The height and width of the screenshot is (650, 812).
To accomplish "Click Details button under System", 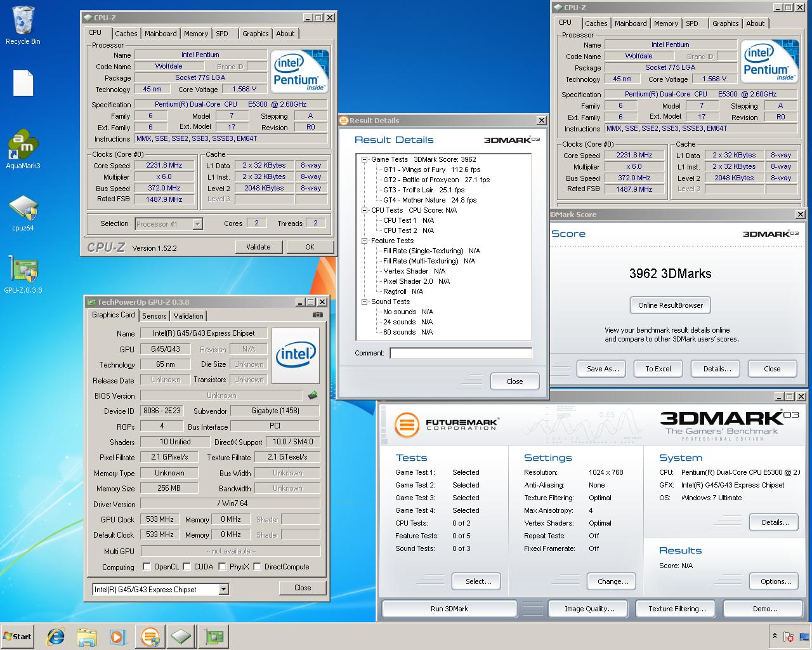I will (x=775, y=522).
